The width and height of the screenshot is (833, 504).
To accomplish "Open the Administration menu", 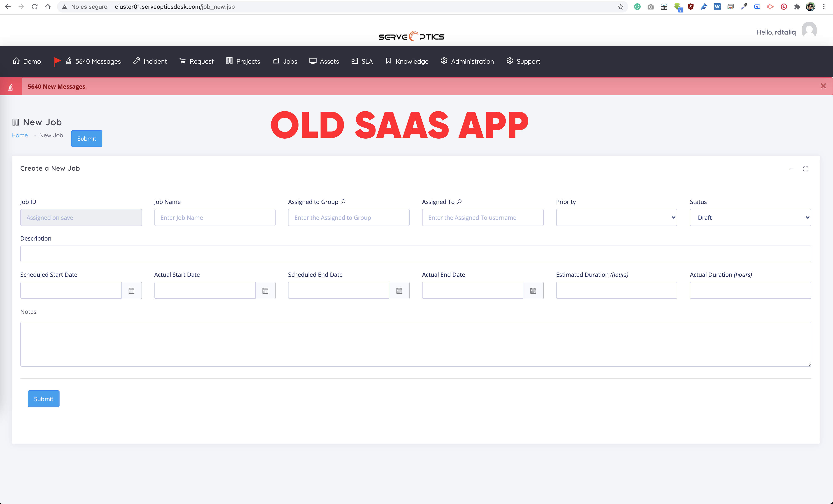I will (x=467, y=61).
